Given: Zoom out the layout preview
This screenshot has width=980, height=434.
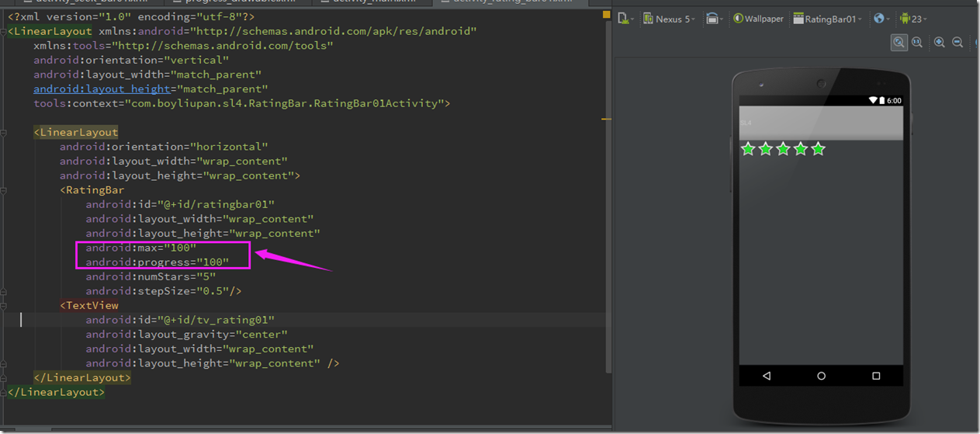Looking at the screenshot, I should point(957,43).
